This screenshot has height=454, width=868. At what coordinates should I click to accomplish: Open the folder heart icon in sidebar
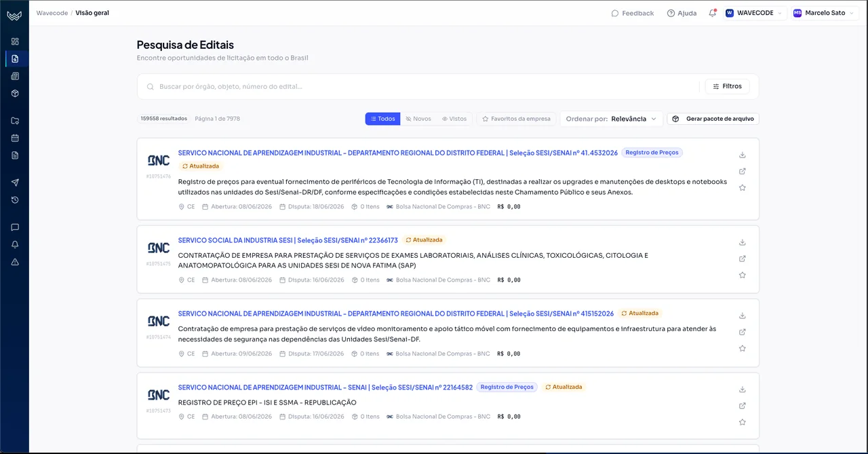point(15,121)
